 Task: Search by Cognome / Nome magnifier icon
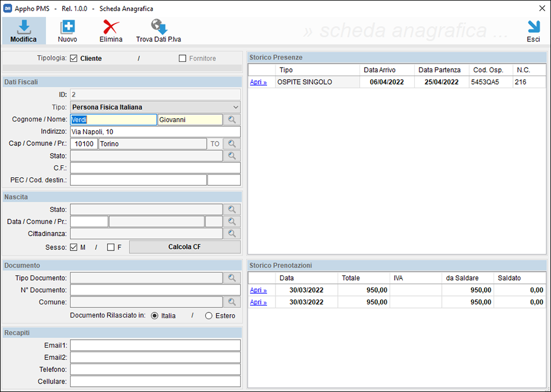232,119
